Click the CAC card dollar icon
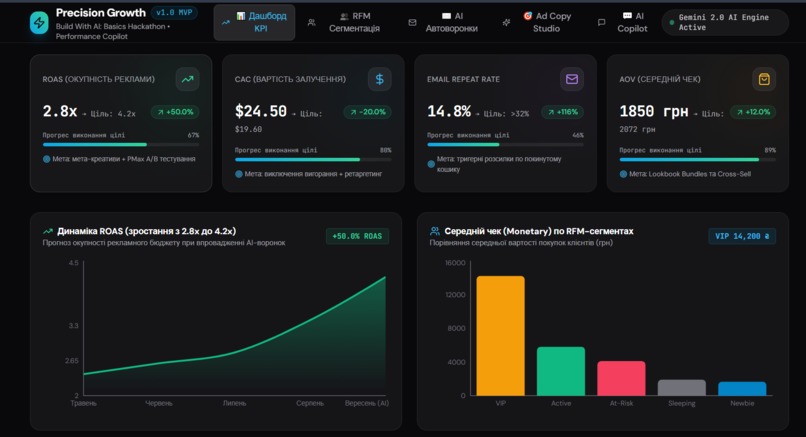806x437 pixels. pyautogui.click(x=379, y=79)
